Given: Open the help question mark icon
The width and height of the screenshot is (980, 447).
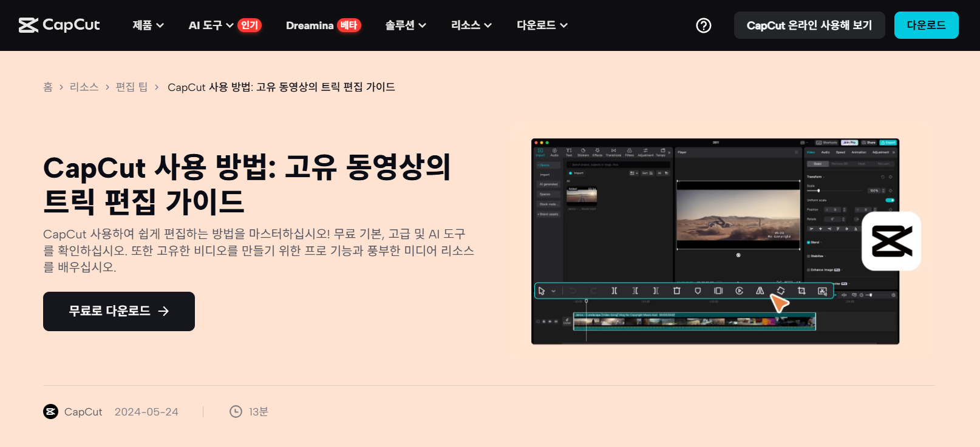Looking at the screenshot, I should tap(704, 25).
